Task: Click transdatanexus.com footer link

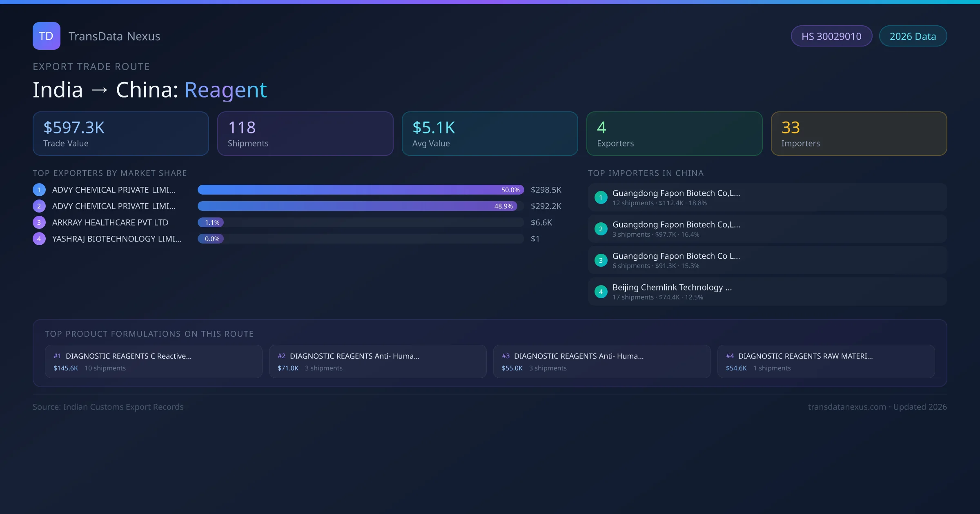Action: 847,407
